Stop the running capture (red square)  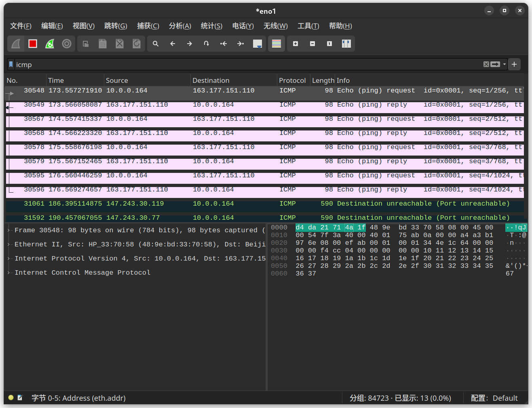point(33,44)
